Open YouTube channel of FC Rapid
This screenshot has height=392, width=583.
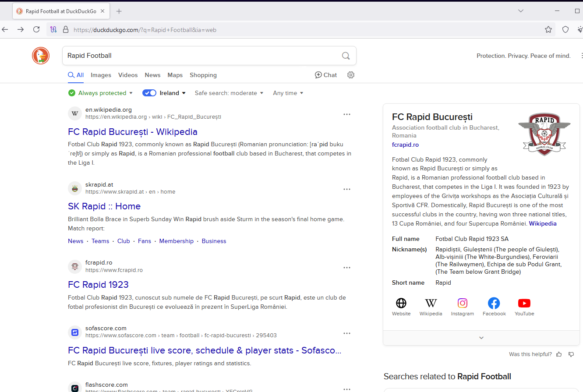(x=524, y=307)
